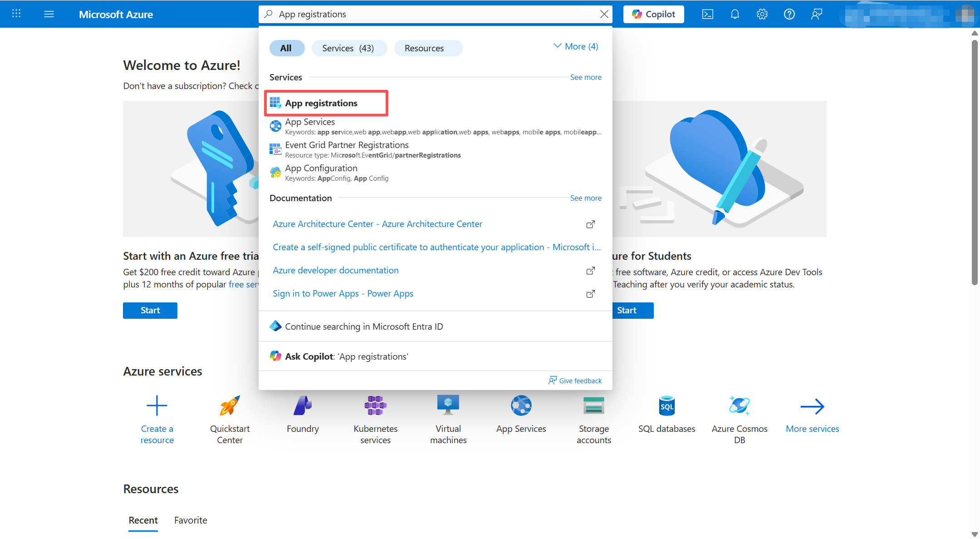Screen dimensions: 980x539
Task: Start the Azure free trial
Action: [150, 311]
